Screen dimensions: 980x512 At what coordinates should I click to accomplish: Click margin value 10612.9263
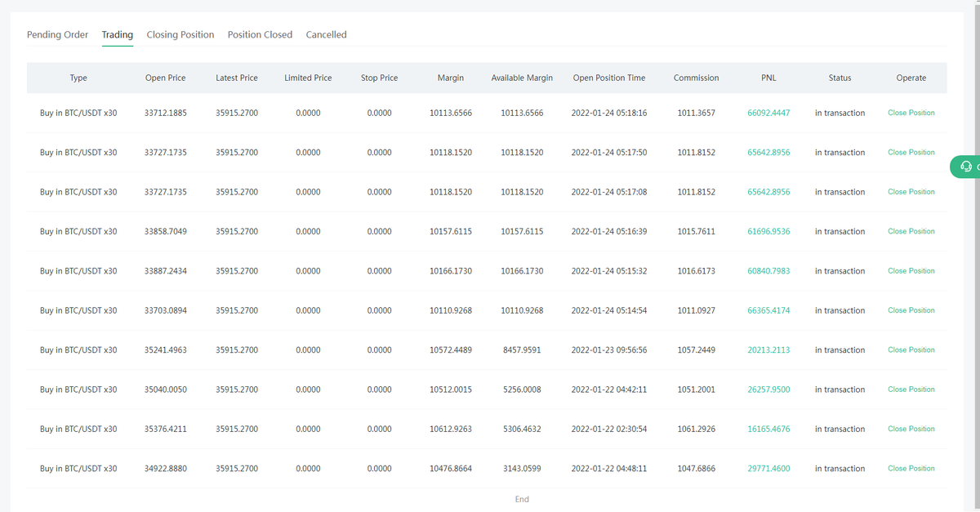[x=451, y=429]
